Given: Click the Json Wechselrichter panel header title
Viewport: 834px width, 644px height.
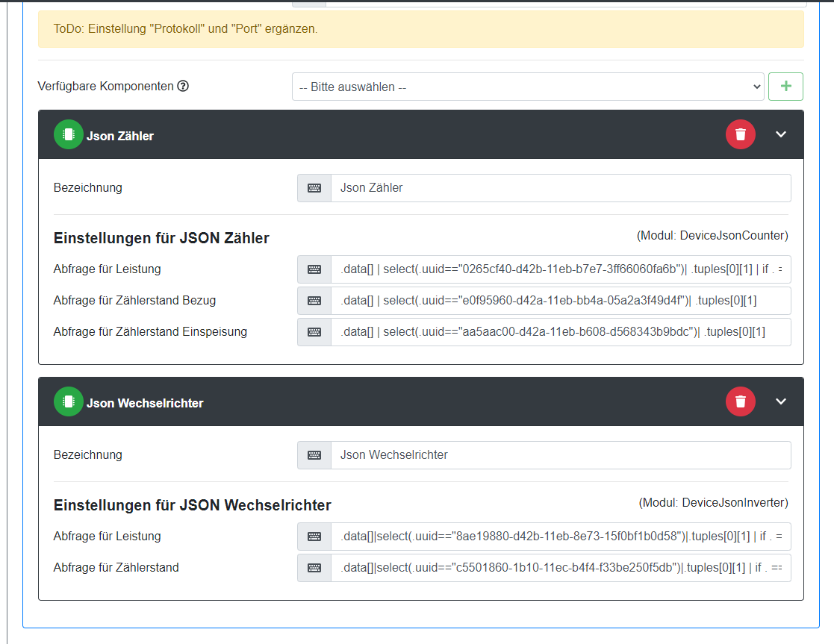Looking at the screenshot, I should click(145, 403).
